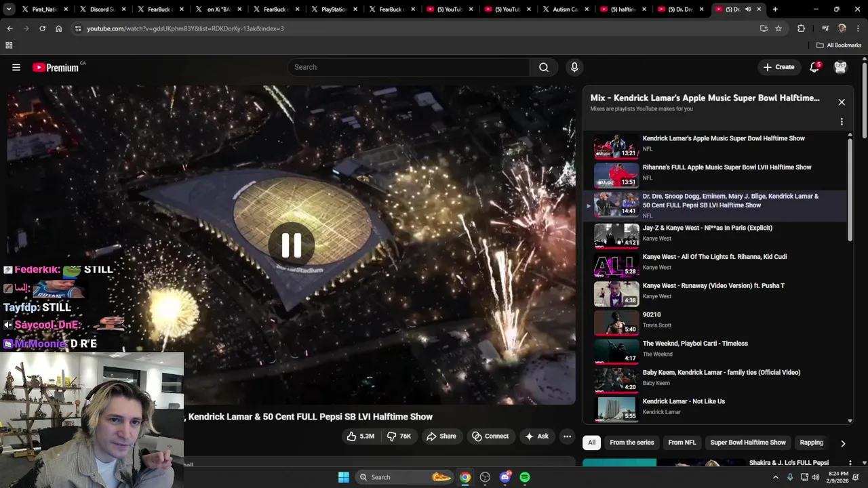Switch to the Discord tab
Viewport: 868px width, 488px height.
103,9
